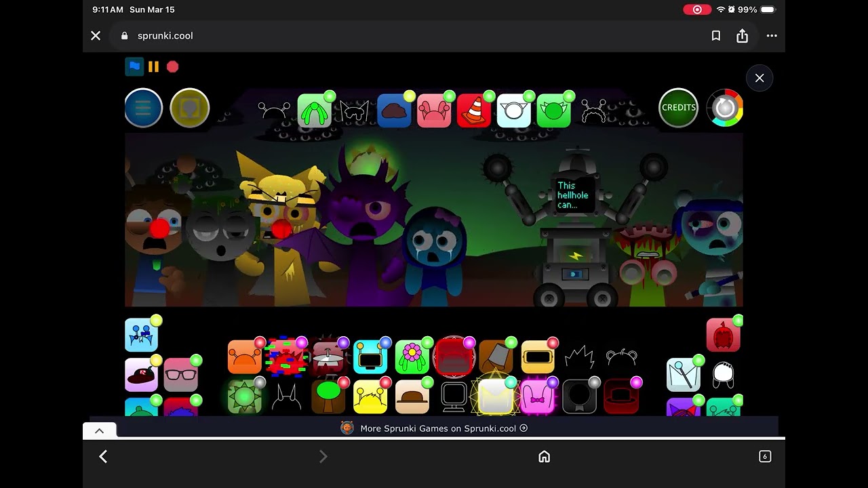Pause the game with the orange pause button
This screenshot has height=488, width=868.
[154, 66]
